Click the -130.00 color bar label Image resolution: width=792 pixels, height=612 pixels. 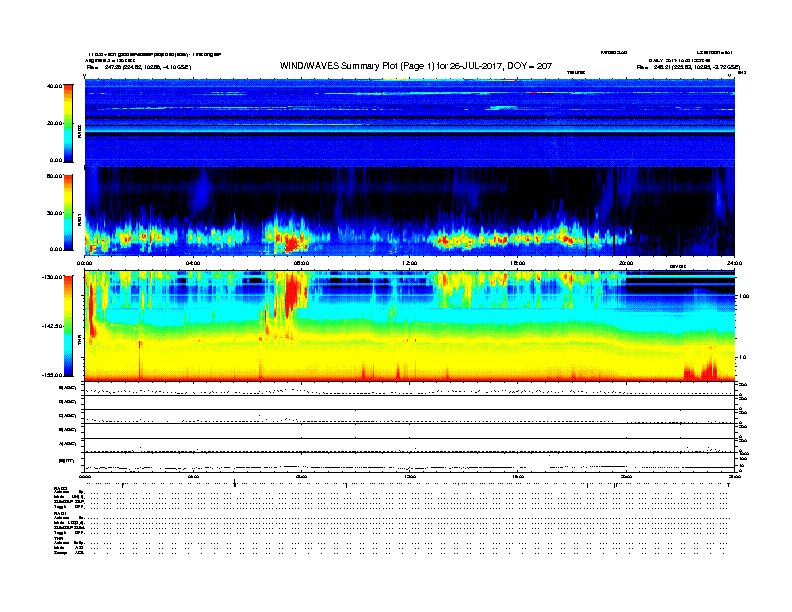[x=52, y=277]
